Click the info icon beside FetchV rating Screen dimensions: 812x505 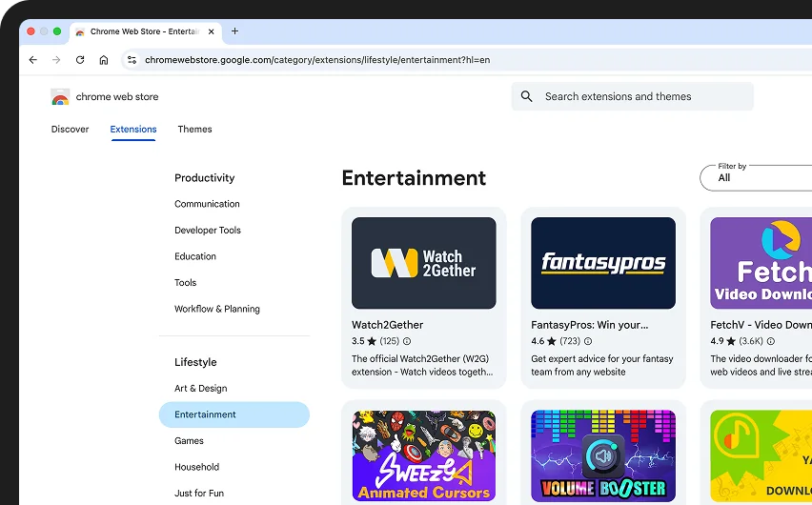coord(771,341)
